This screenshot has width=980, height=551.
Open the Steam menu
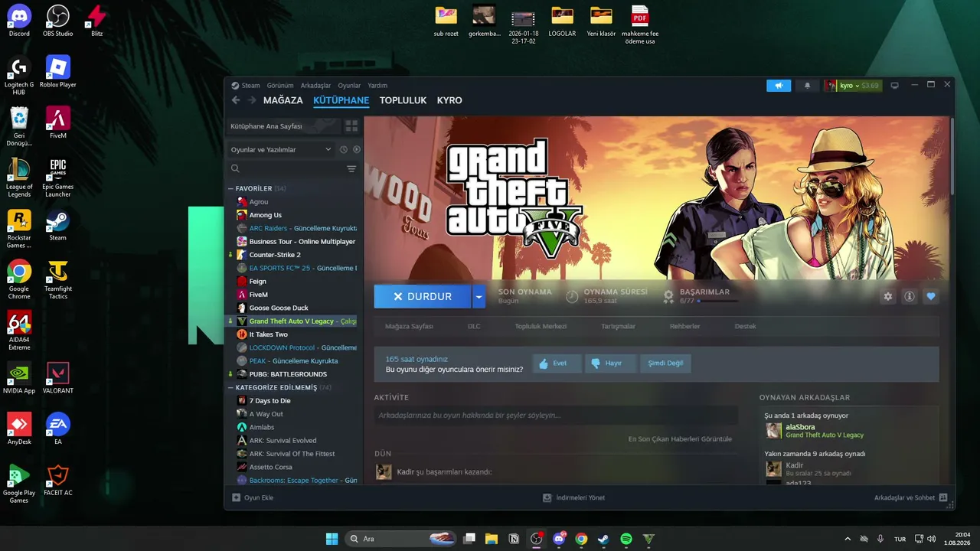pos(250,86)
